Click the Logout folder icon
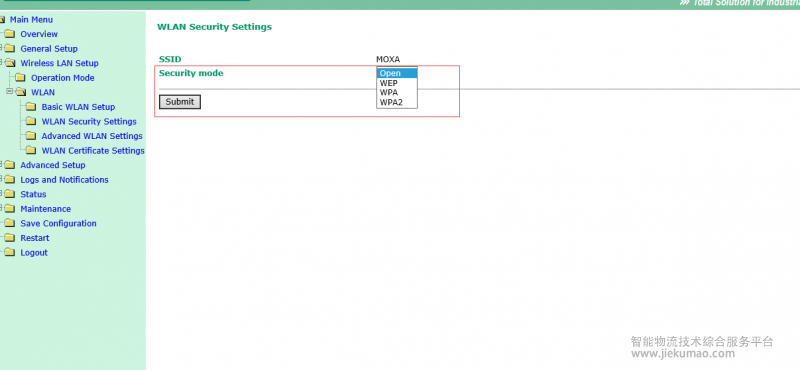The width and height of the screenshot is (800, 370). tap(9, 253)
